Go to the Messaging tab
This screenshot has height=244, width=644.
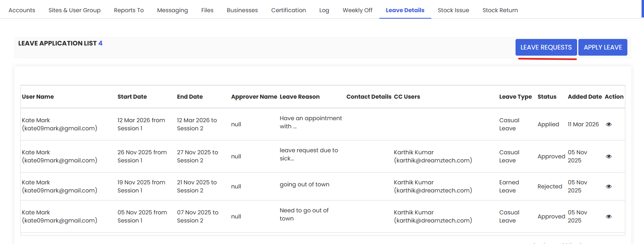pos(173,10)
